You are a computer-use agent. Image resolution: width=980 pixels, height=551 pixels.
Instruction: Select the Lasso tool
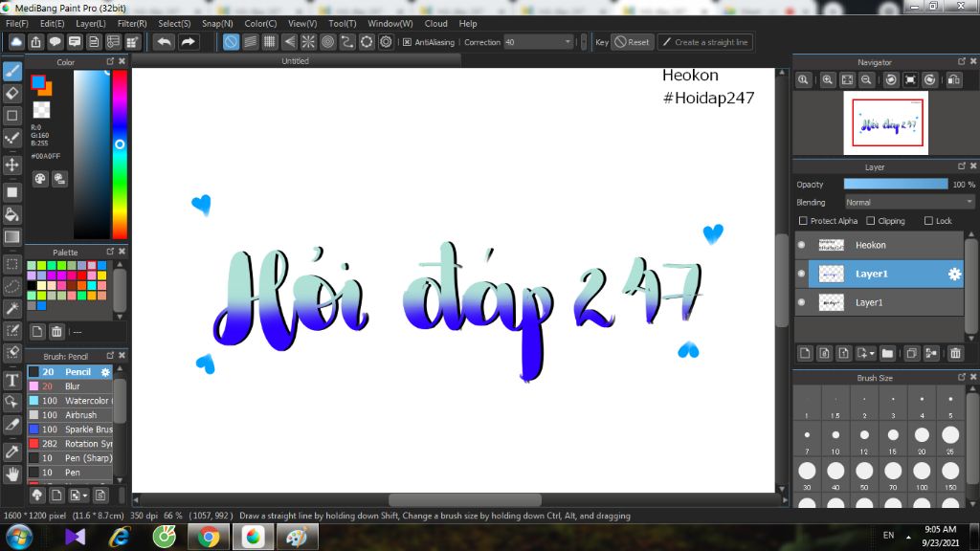click(11, 286)
